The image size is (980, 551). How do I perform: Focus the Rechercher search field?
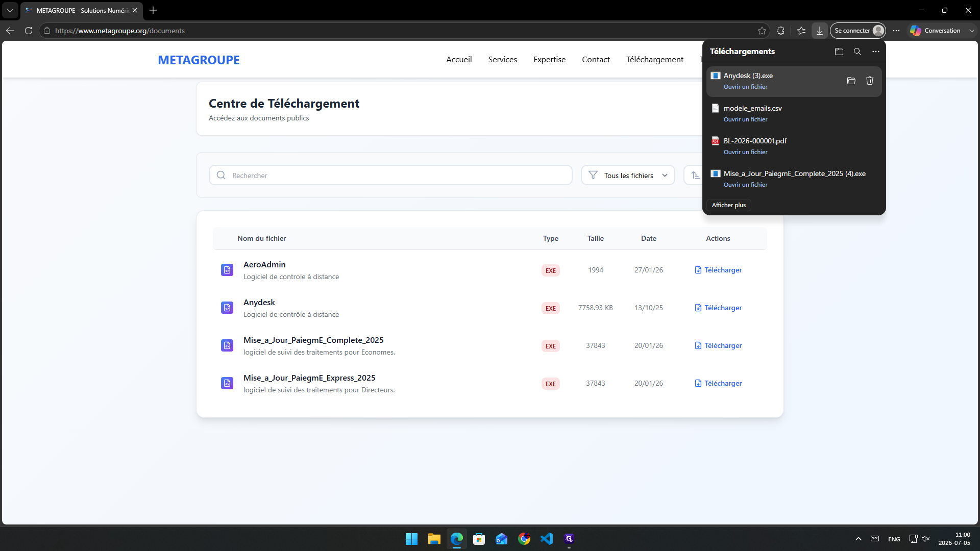click(x=390, y=175)
